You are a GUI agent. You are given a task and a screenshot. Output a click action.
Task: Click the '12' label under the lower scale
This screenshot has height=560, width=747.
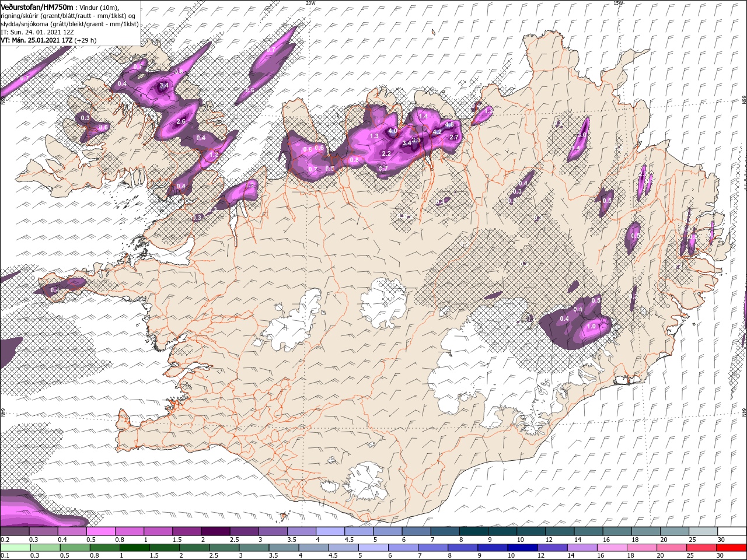pyautogui.click(x=541, y=556)
